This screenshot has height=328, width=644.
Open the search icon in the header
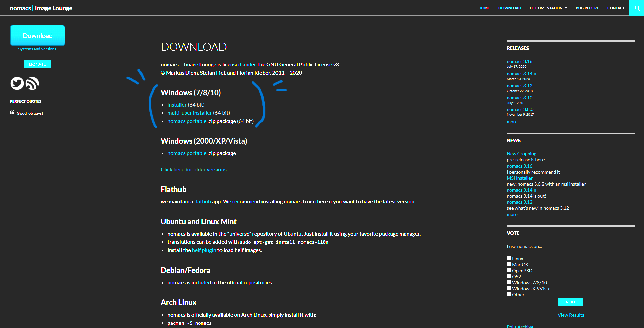coord(637,8)
